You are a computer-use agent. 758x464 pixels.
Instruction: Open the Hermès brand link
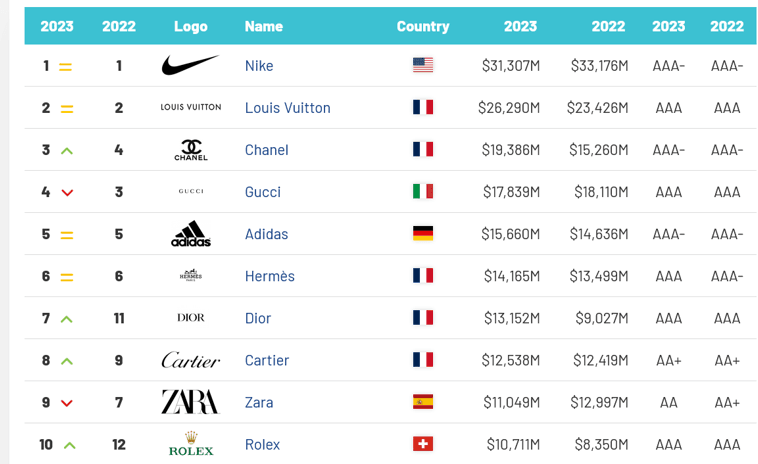[x=270, y=276]
